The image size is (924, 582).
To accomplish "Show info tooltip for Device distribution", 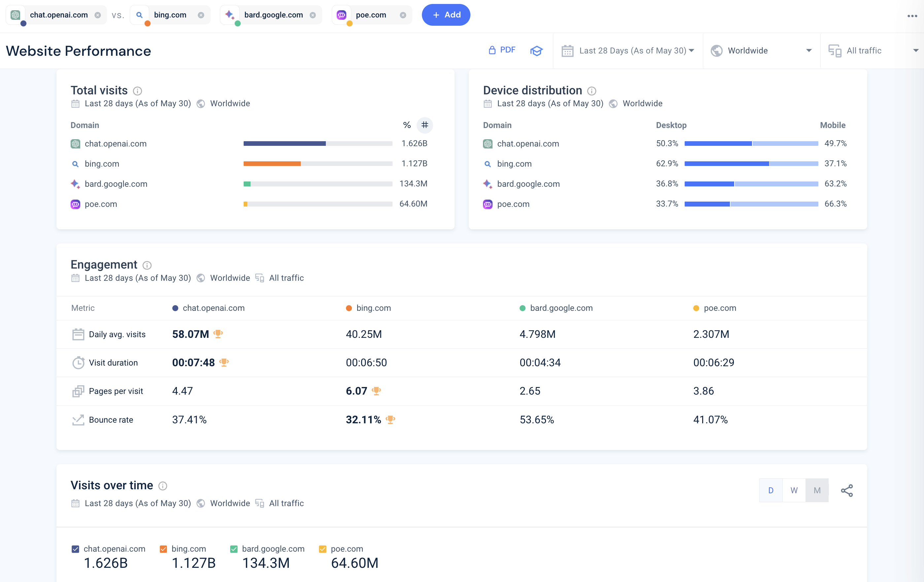I will click(x=592, y=91).
